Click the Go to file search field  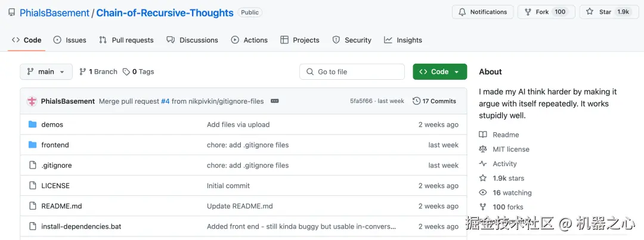(x=352, y=71)
